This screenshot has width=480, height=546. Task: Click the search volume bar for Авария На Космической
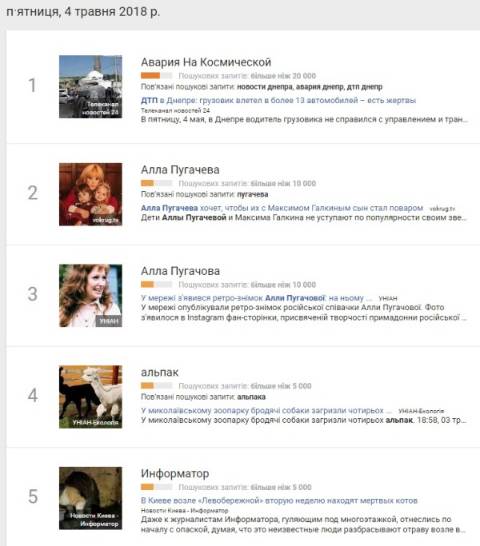pyautogui.click(x=156, y=76)
